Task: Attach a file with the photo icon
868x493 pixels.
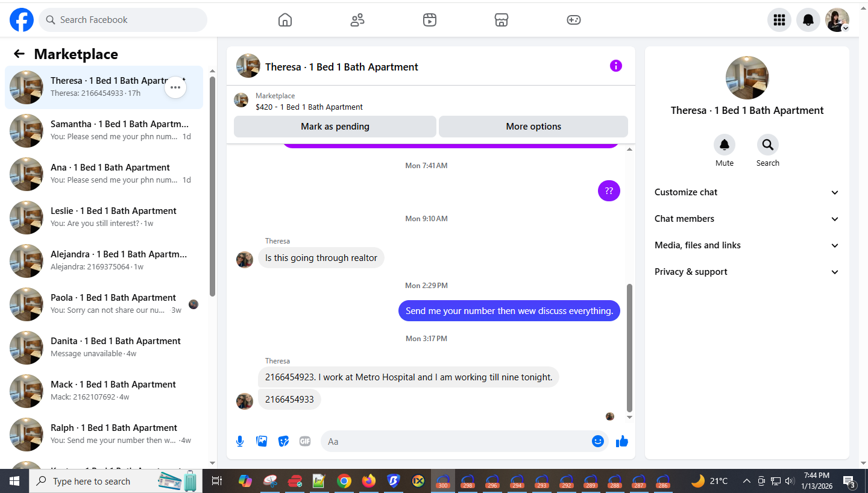Action: (x=262, y=441)
